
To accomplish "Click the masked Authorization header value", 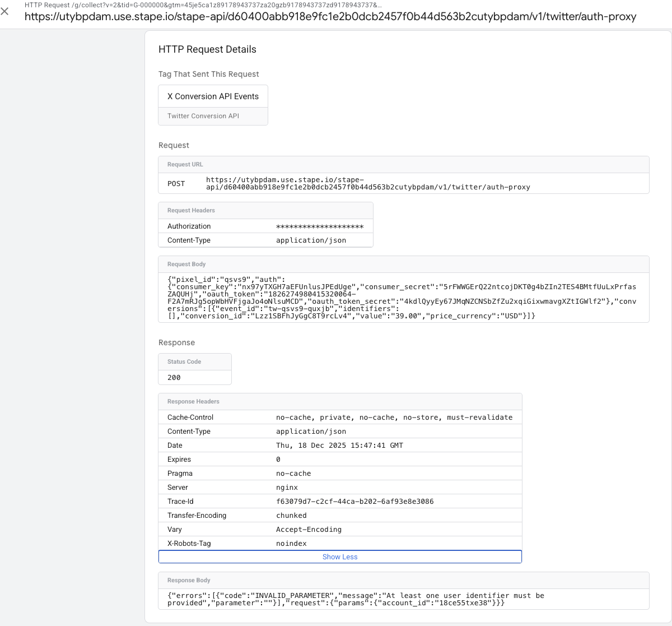I will (320, 226).
